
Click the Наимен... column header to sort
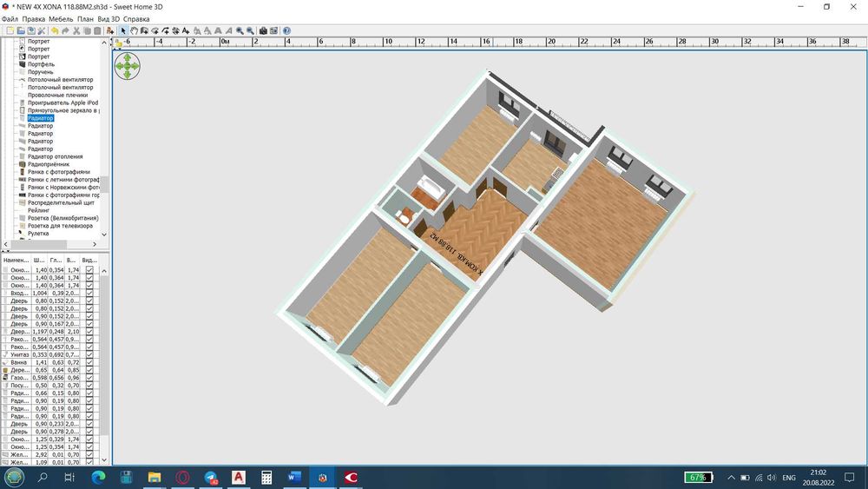tap(16, 260)
